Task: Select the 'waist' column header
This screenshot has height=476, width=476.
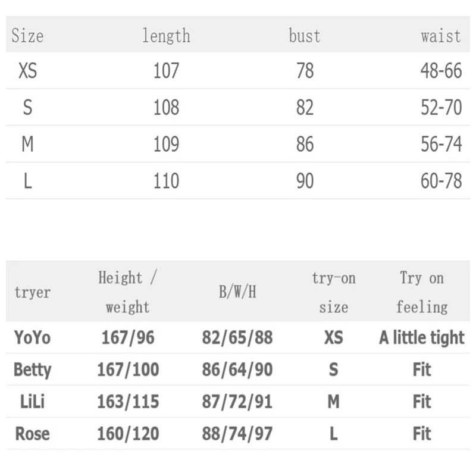Action: coord(440,36)
